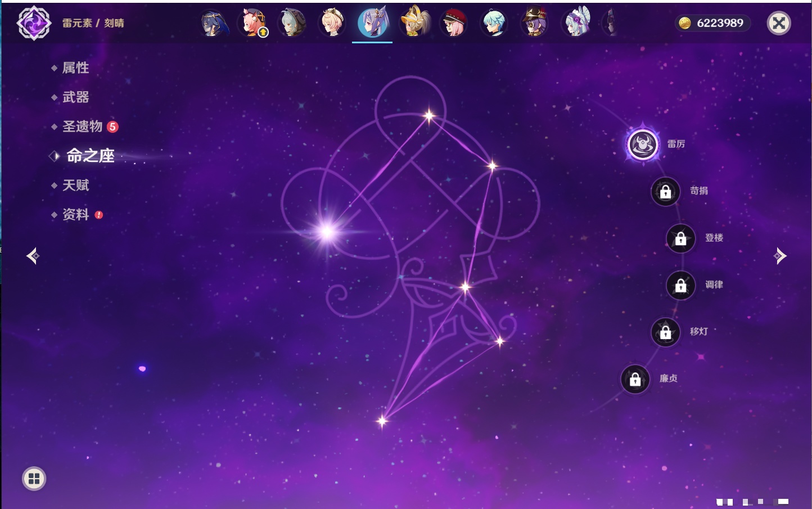The width and height of the screenshot is (812, 509).
Task: Click the Electro element emblem icon
Action: coord(34,23)
